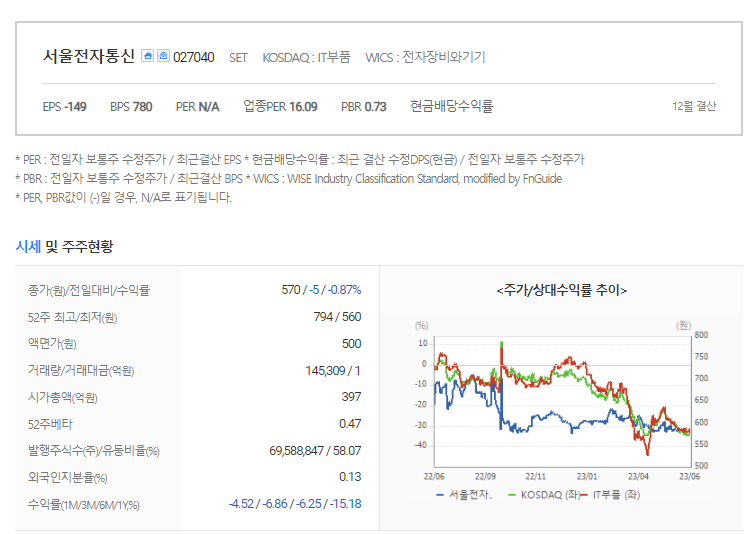
Task: Click issued shares value 69,588,847 / 58.07
Action: point(315,451)
